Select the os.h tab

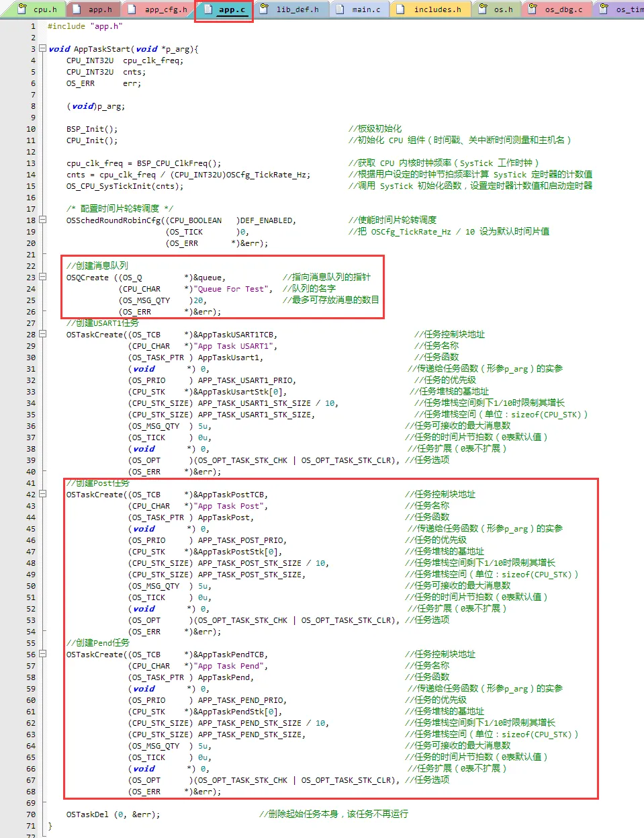click(x=503, y=9)
